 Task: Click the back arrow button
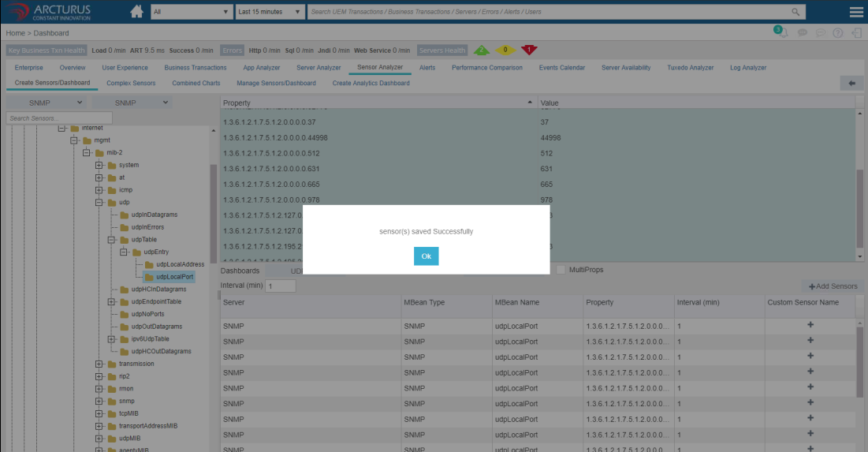[851, 83]
